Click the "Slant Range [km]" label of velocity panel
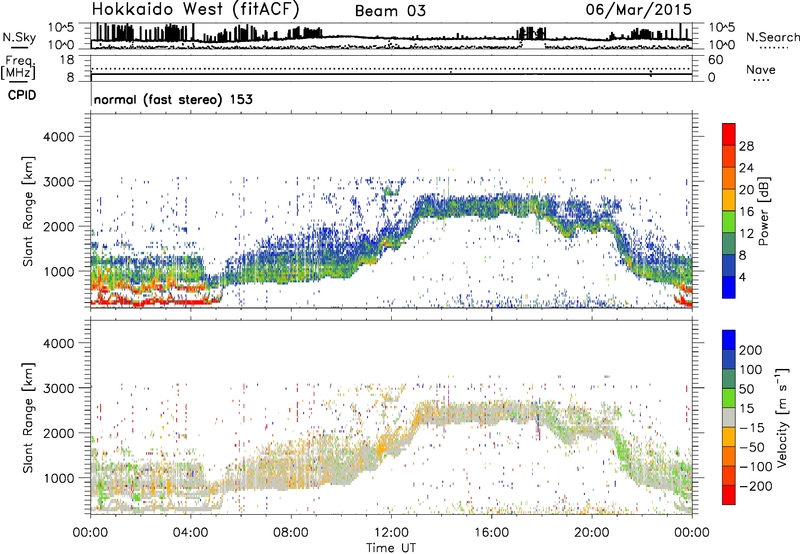This screenshot has height=554, width=800. 28,418
